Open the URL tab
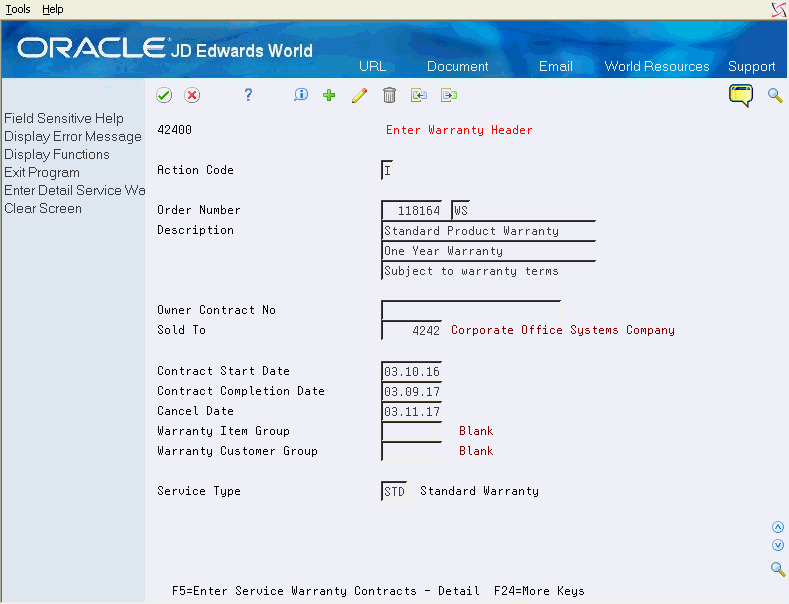This screenshot has width=789, height=604. pyautogui.click(x=372, y=66)
